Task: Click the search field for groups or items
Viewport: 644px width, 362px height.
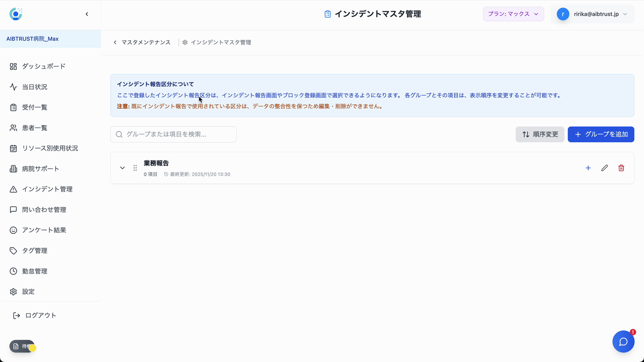Action: (173, 134)
